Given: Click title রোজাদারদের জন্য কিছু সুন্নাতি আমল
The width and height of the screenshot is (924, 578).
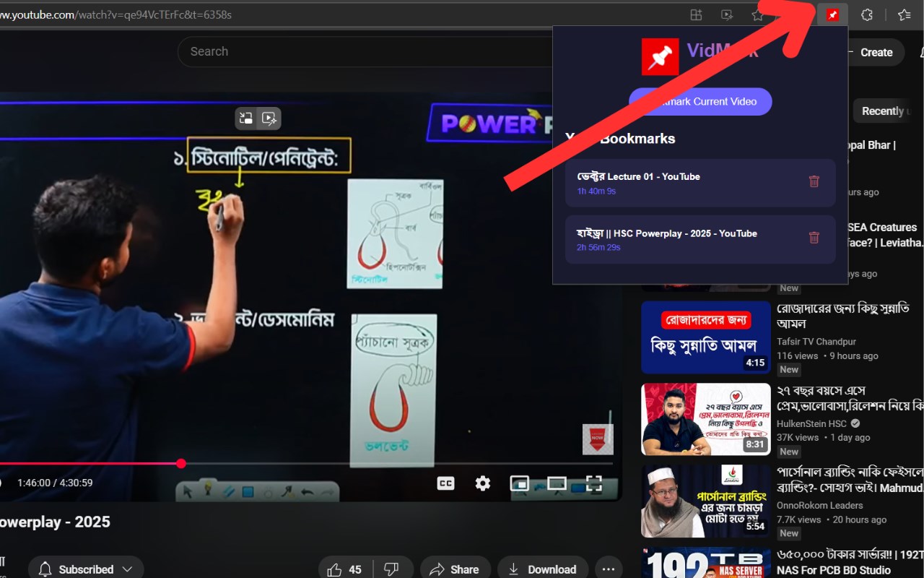Looking at the screenshot, I should point(842,316).
